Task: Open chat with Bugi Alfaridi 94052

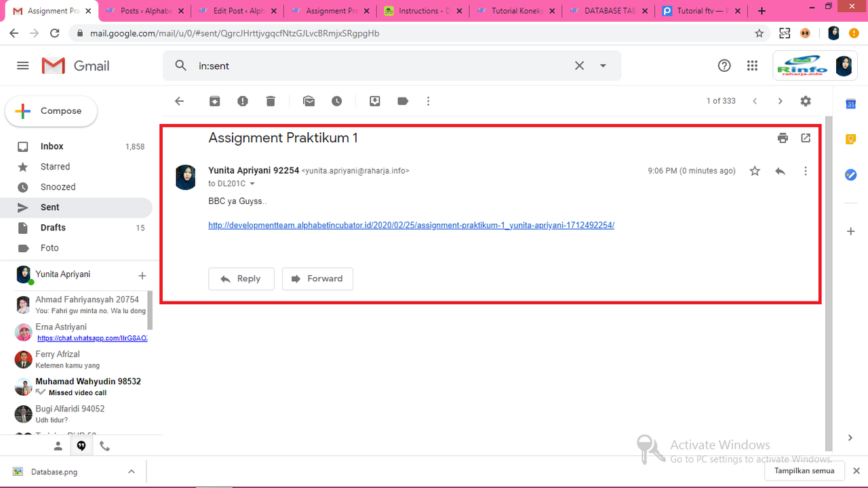Action: (x=80, y=414)
